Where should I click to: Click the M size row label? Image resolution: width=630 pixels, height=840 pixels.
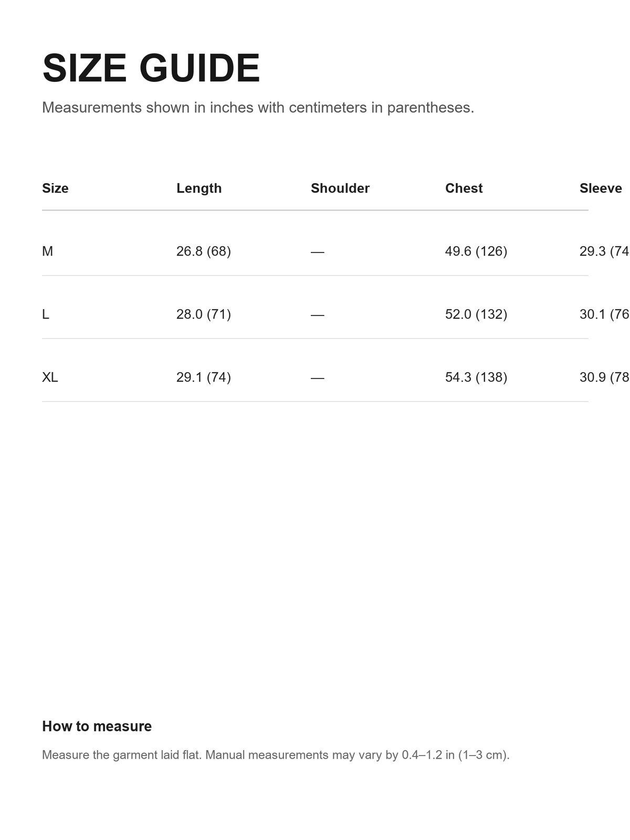pos(47,251)
